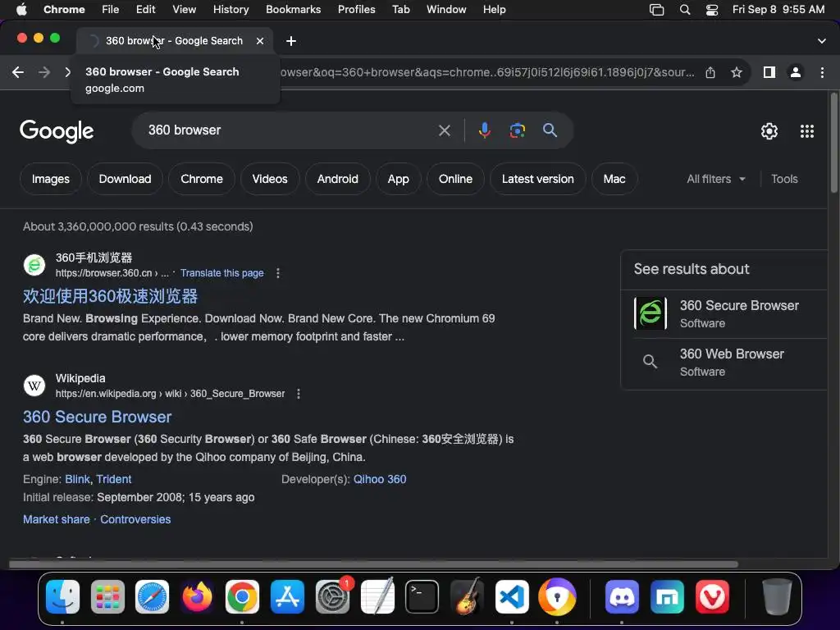Select the Download filter chip
840x630 pixels.
click(x=125, y=179)
